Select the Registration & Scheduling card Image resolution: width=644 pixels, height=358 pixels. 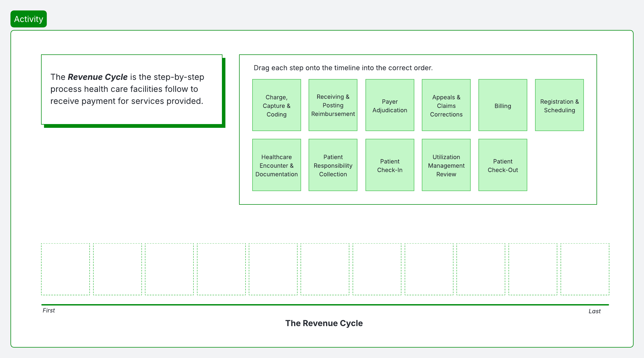(x=559, y=105)
